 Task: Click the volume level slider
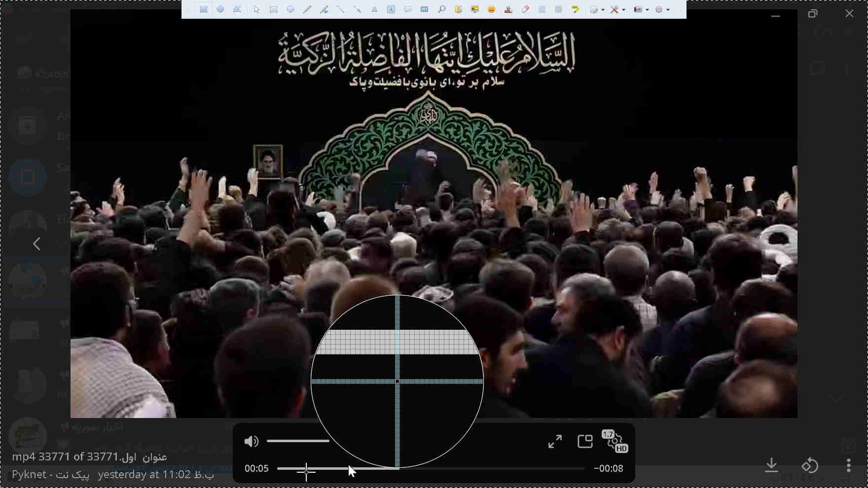pos(298,441)
